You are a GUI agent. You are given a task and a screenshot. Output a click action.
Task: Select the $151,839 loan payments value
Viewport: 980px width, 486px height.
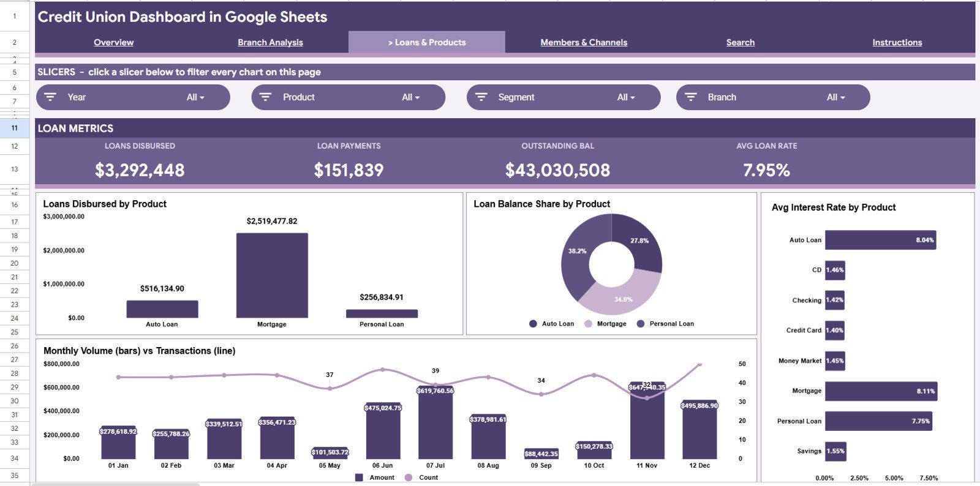(349, 170)
